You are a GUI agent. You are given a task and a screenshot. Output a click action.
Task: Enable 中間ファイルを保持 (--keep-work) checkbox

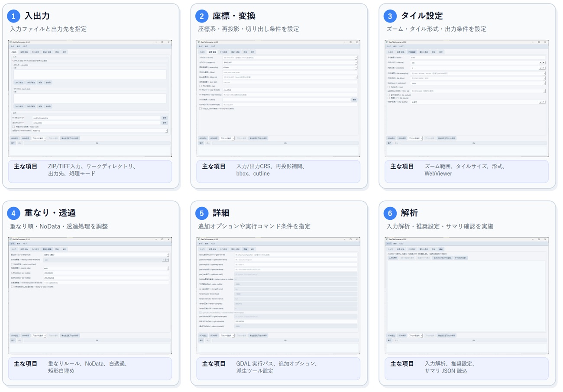tap(13, 127)
